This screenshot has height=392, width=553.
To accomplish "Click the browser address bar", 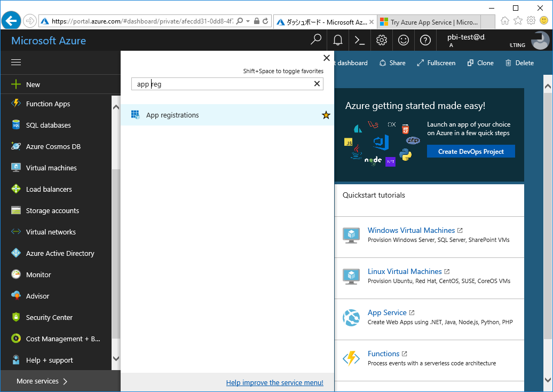I will coord(142,21).
